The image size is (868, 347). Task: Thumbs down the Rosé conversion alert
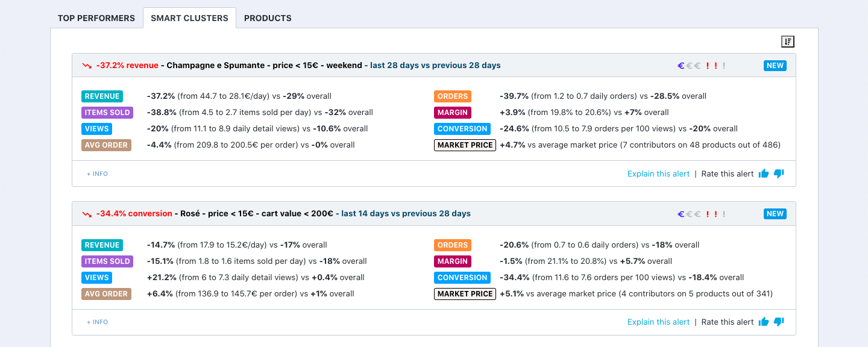click(779, 322)
